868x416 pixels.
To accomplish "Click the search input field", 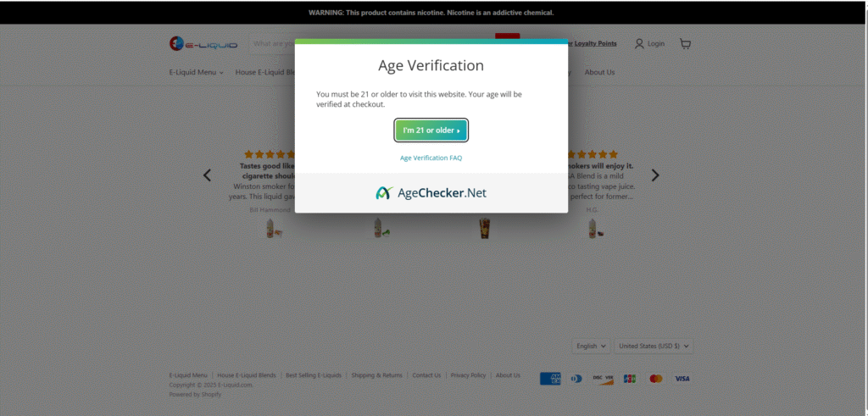I will (x=272, y=44).
